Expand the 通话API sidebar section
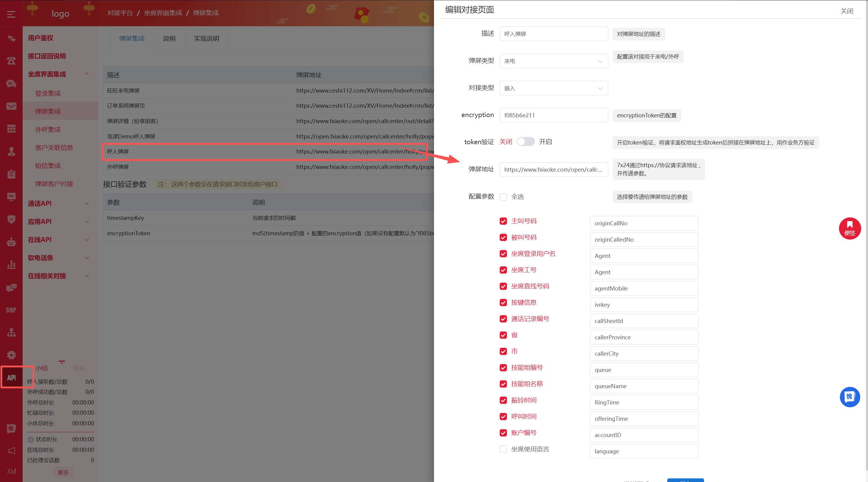The height and width of the screenshot is (482, 868). [x=60, y=203]
